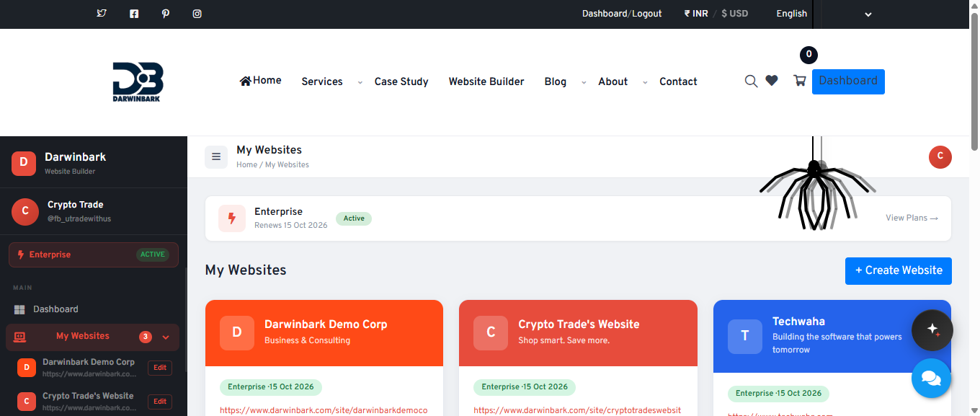Image resolution: width=980 pixels, height=416 pixels.
Task: Select My Websites sidebar item
Action: pyautogui.click(x=92, y=337)
